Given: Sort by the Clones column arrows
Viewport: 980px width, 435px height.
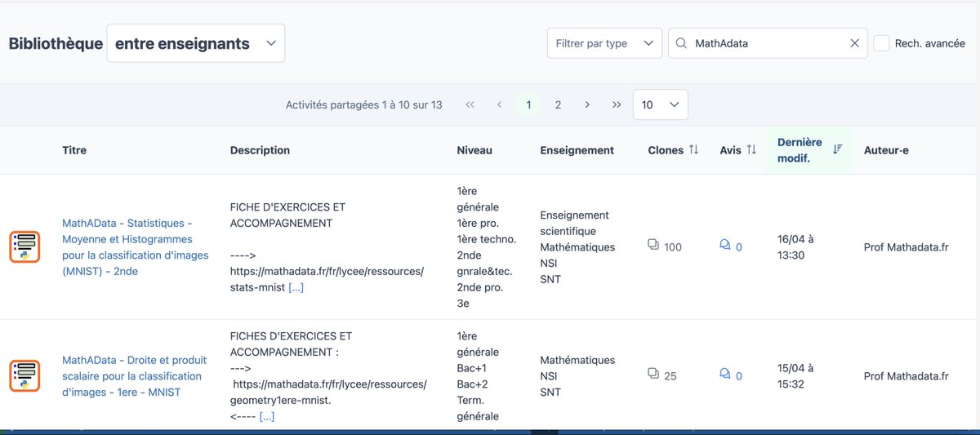Looking at the screenshot, I should (693, 149).
